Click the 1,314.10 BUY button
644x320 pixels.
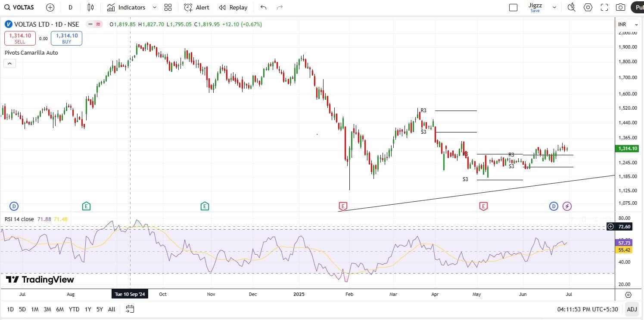pos(66,38)
